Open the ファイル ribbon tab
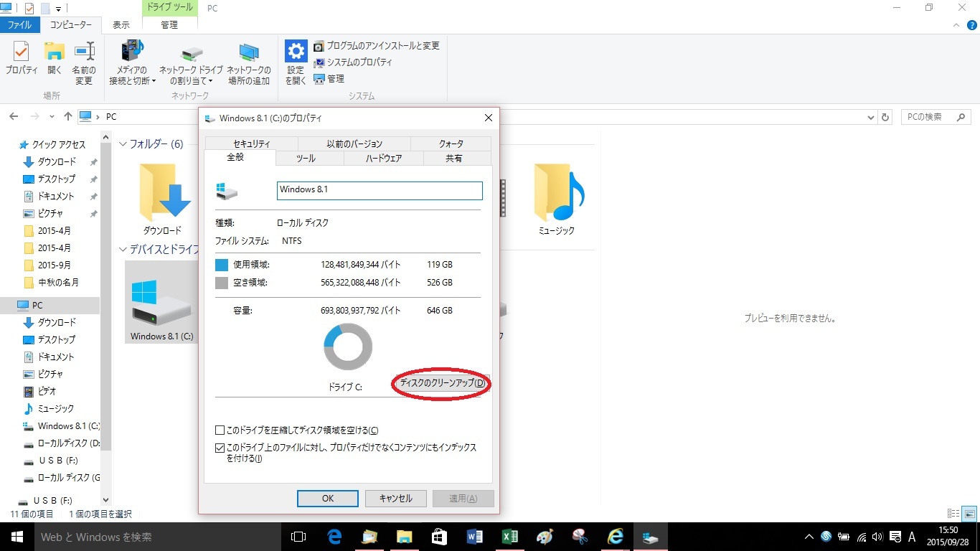Viewport: 980px width, 551px height. pos(19,25)
